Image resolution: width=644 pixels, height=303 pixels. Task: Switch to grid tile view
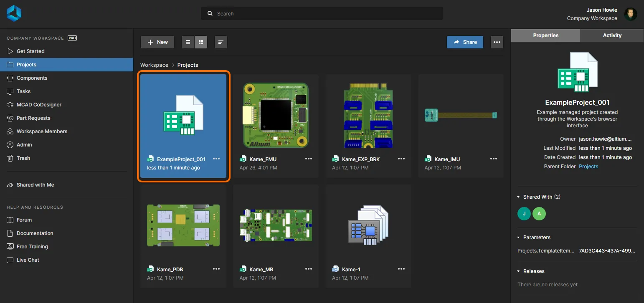[201, 42]
